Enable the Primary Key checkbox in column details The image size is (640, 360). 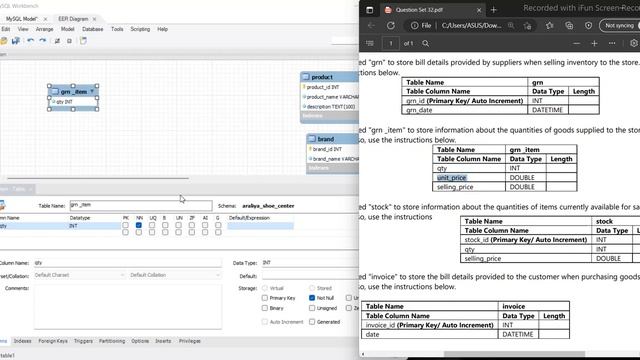point(265,298)
